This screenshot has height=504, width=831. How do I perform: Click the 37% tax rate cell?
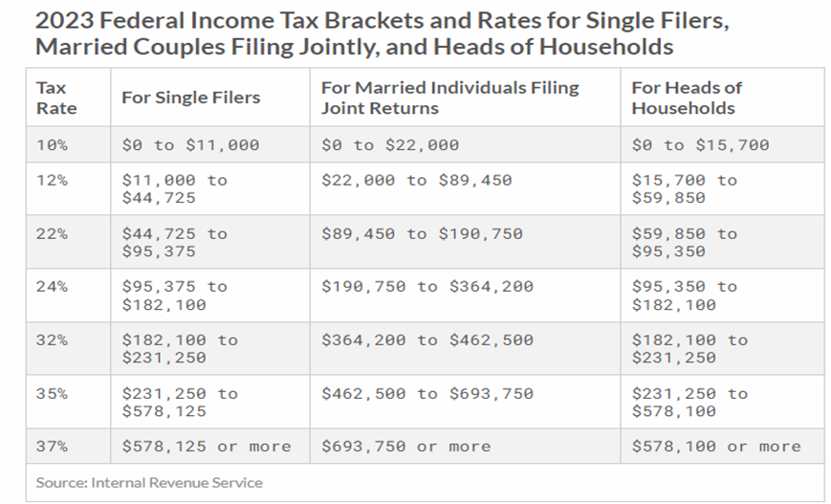52,447
